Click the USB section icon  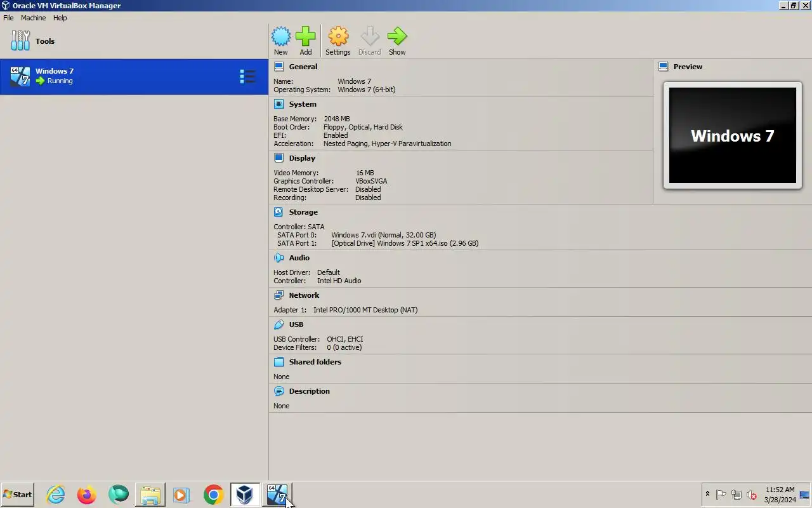click(x=278, y=324)
